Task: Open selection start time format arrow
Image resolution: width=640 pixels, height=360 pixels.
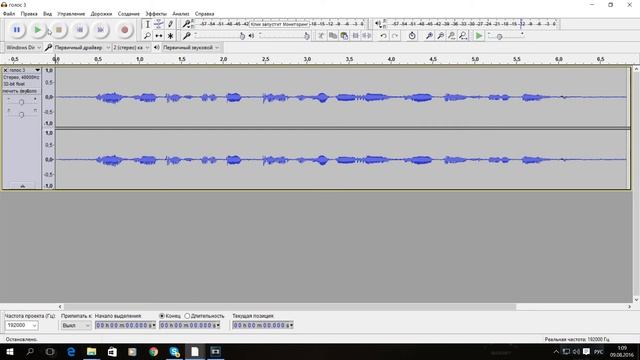Action: pos(154,325)
